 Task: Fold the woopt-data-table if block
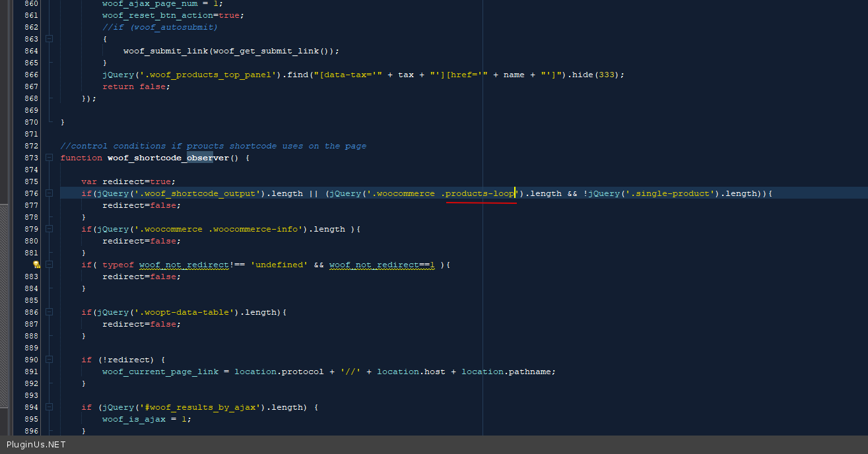click(49, 312)
